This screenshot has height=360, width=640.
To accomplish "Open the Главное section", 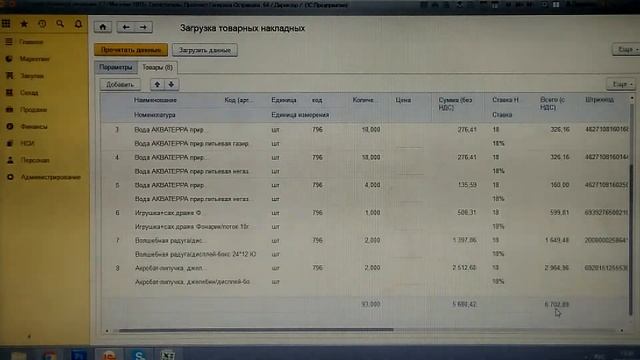I will 31,42.
